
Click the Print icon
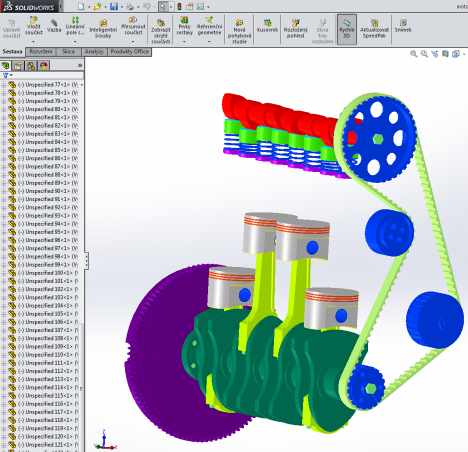coord(131,6)
